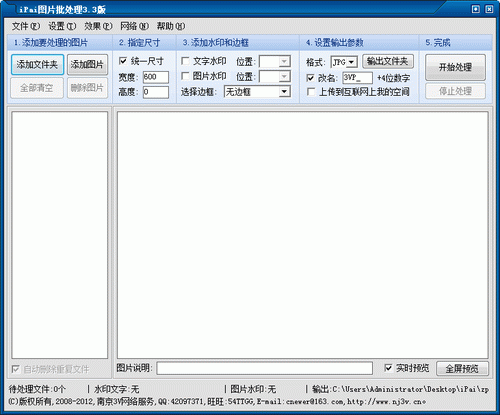Open the 文件 menu
The width and height of the screenshot is (500, 415).
26,26
